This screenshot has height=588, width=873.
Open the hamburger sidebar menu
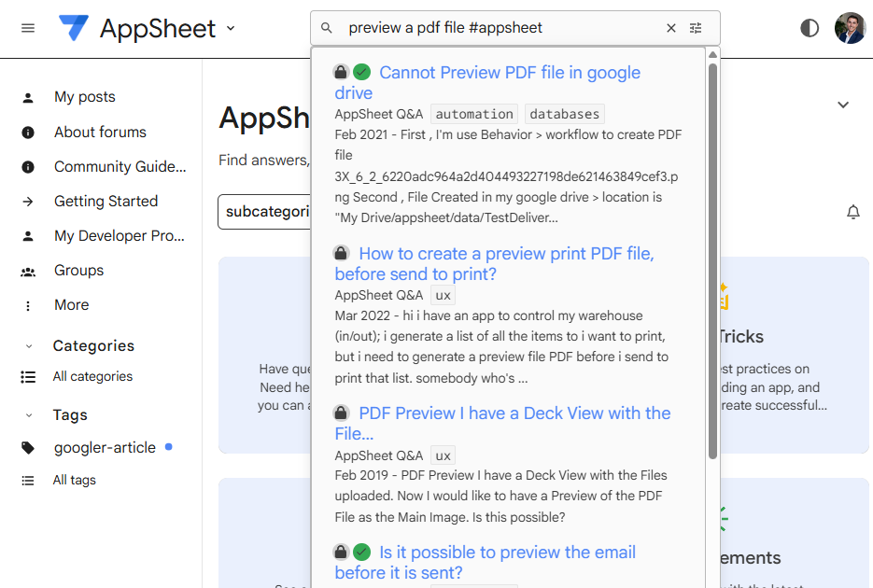pos(28,28)
